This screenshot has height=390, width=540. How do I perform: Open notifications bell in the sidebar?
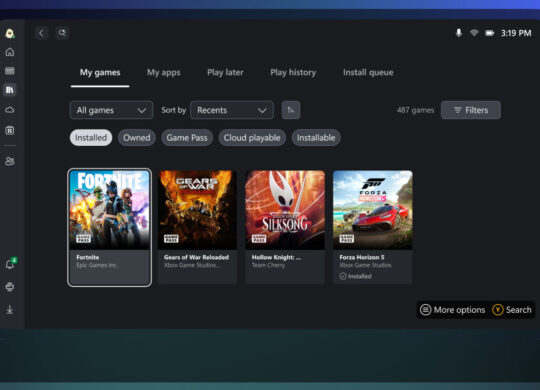(10, 264)
